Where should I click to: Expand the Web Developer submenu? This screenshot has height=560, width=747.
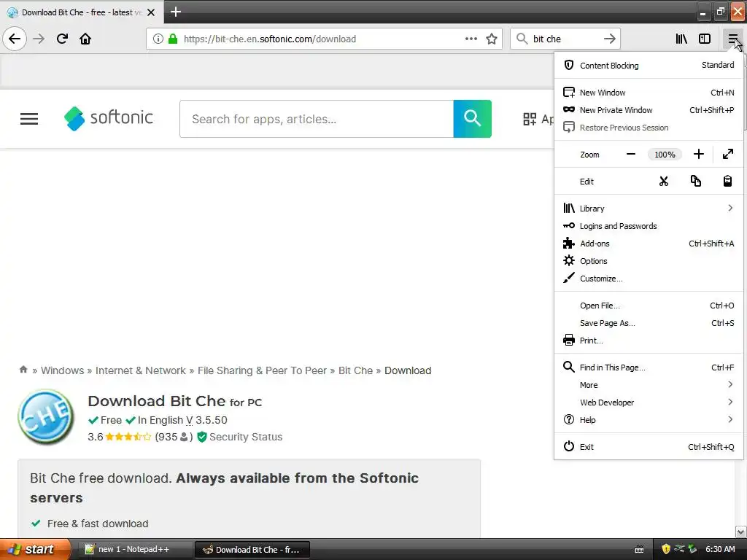pyautogui.click(x=649, y=402)
